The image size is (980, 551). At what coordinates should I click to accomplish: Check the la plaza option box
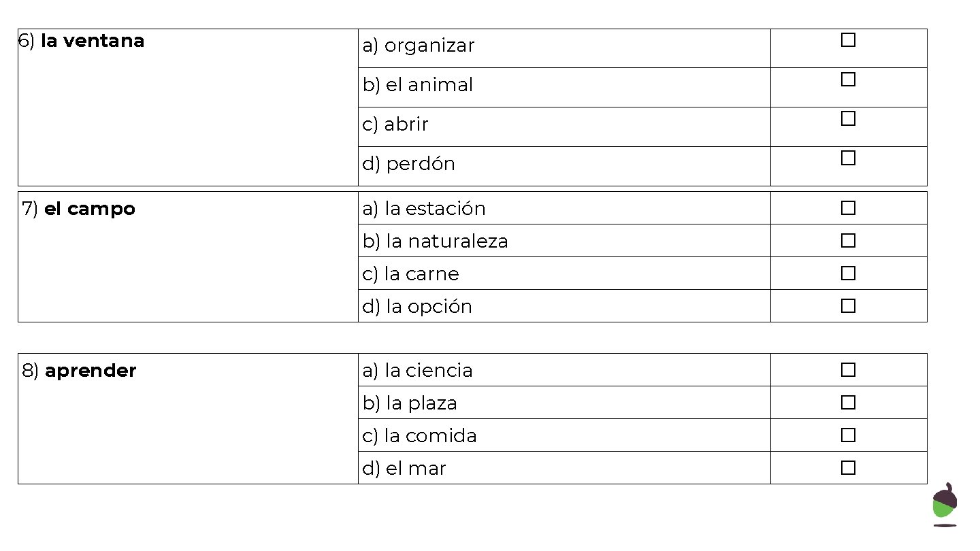click(x=848, y=403)
